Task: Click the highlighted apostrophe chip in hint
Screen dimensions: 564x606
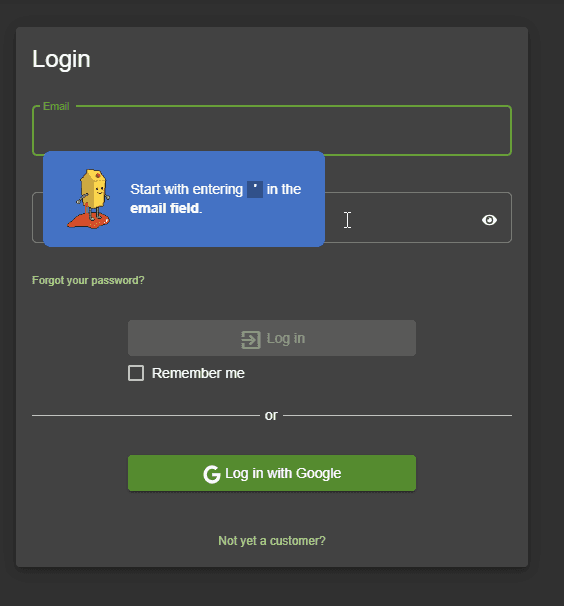Action: tap(255, 189)
